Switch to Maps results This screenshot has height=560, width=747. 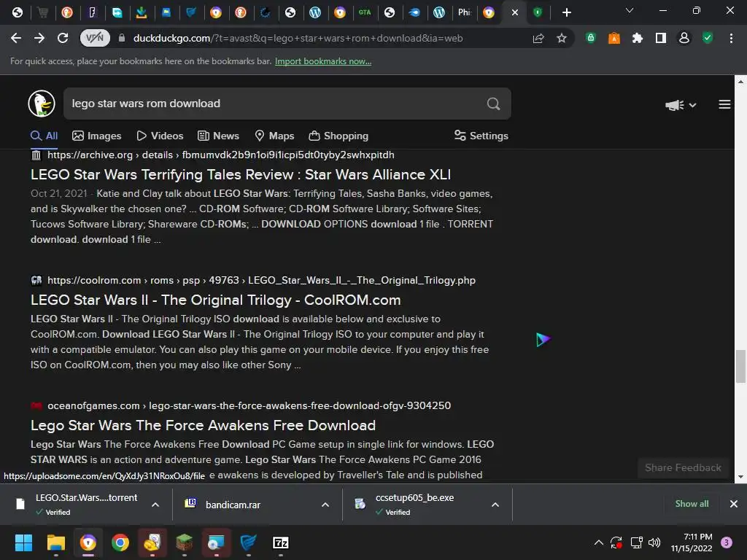pos(274,136)
